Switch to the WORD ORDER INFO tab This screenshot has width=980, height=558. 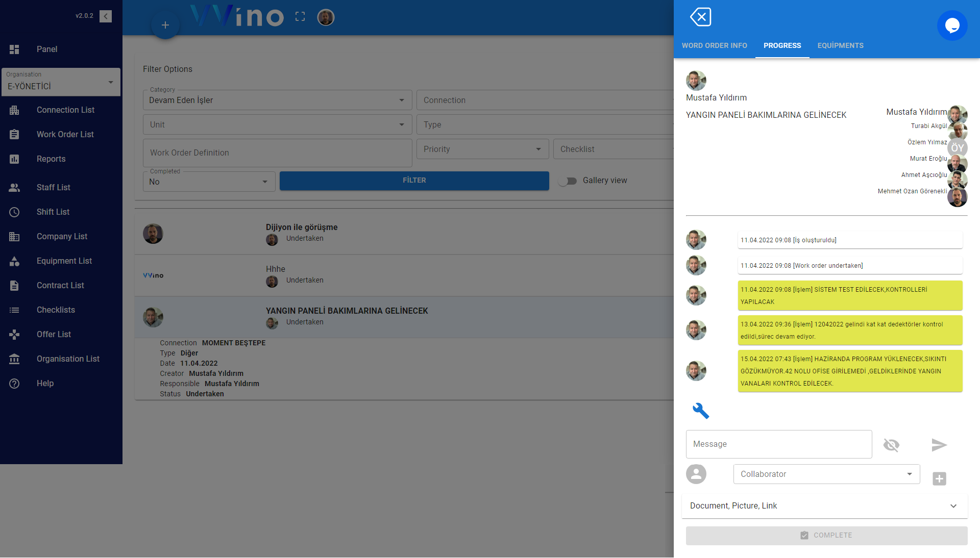click(714, 45)
